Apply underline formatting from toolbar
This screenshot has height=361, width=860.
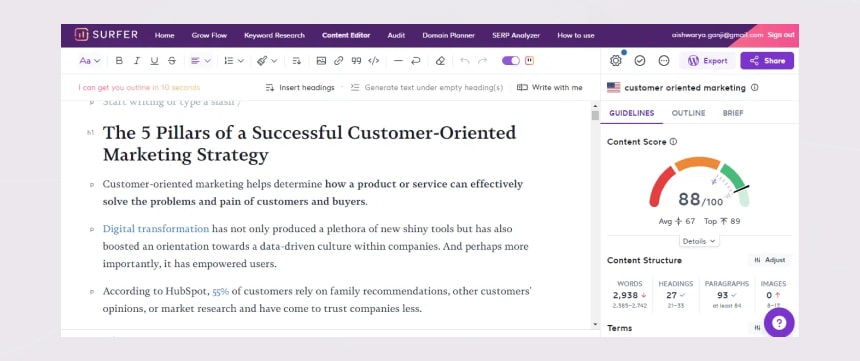[154, 61]
